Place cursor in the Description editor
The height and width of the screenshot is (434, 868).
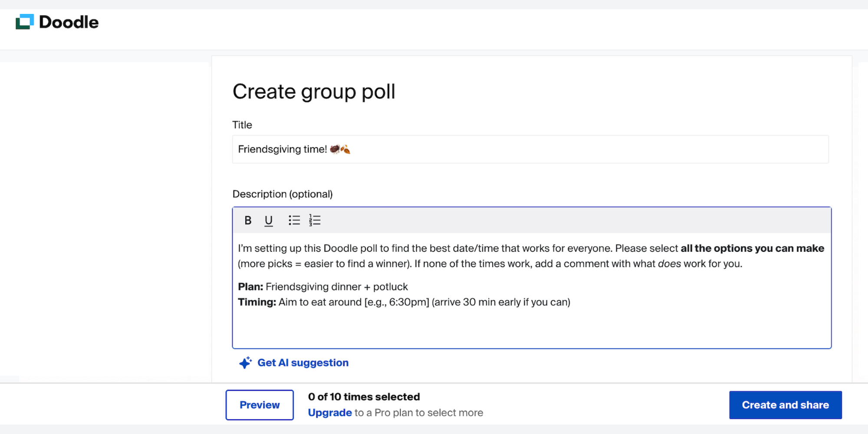pos(521,325)
